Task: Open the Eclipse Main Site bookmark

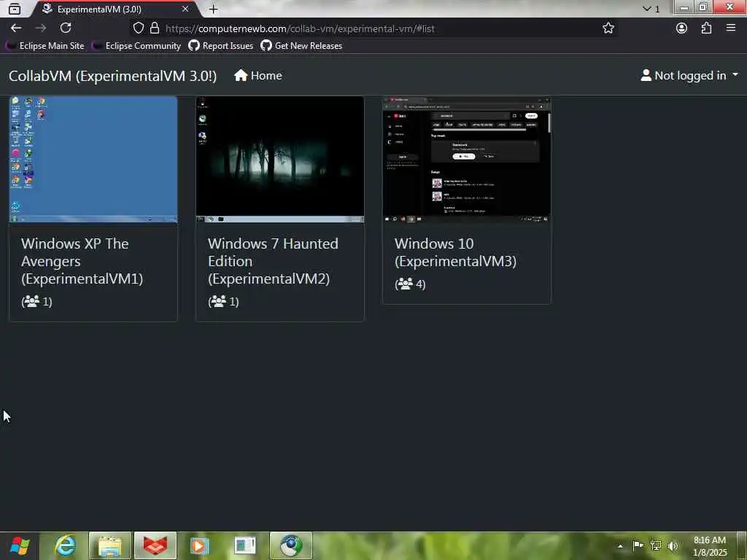Action: (44, 46)
